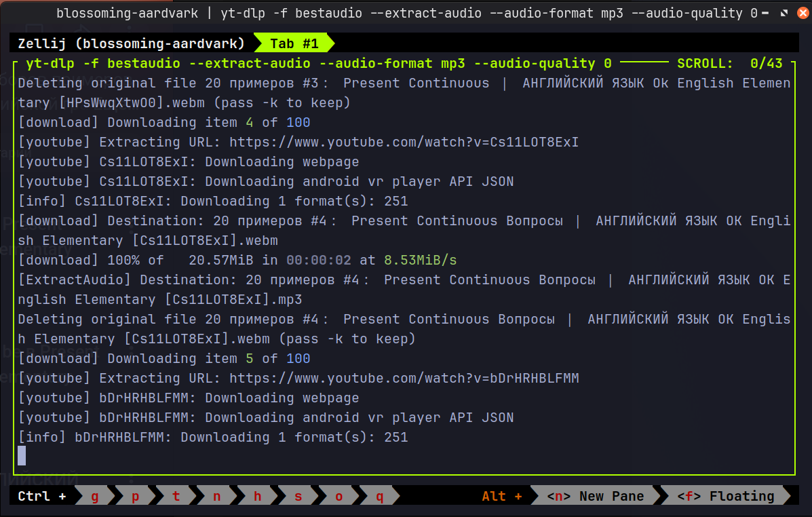The image size is (812, 517).
Task: Open the youtube.com URL with v=Cs11LOT8ExI
Action: 404,142
